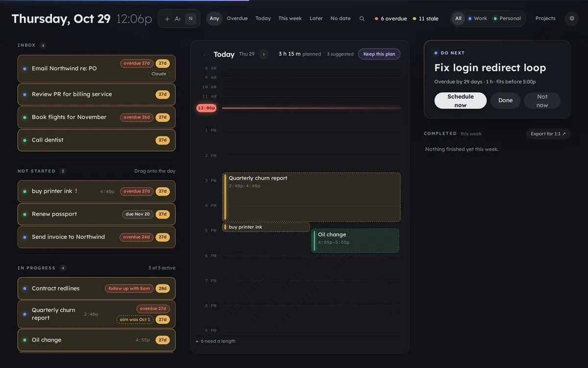Image resolution: width=588 pixels, height=368 pixels.
Task: Filter by 11 stale indicator
Action: point(425,19)
